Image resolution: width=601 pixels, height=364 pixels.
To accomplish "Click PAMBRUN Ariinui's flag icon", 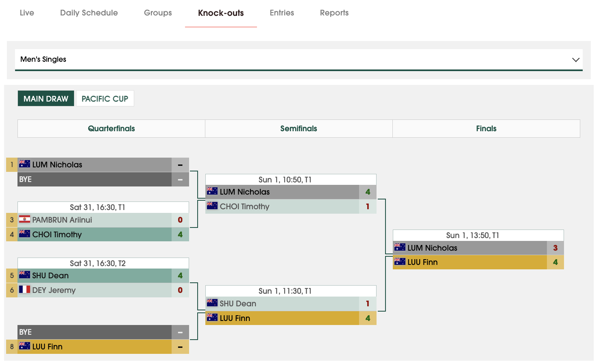I will pyautogui.click(x=24, y=219).
